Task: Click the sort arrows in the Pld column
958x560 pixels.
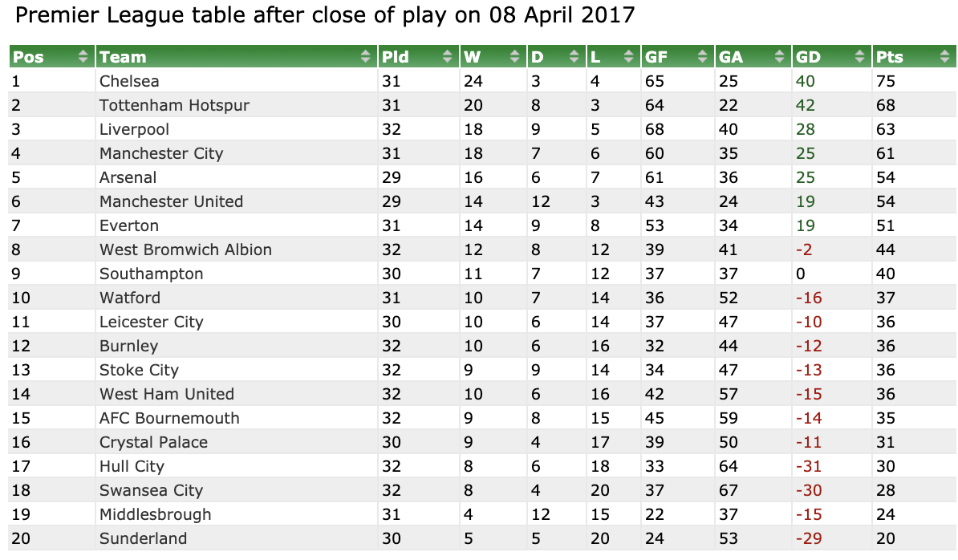Action: pos(448,57)
